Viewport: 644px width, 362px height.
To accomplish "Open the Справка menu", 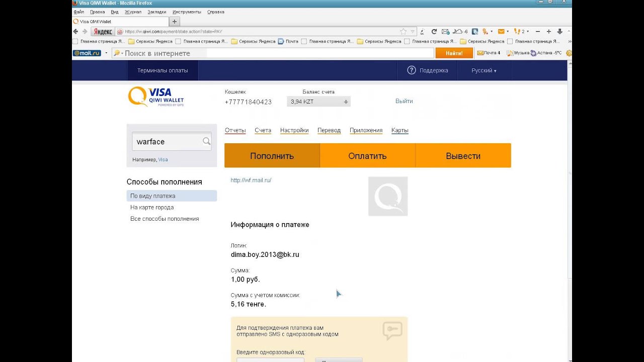I will 216,12.
